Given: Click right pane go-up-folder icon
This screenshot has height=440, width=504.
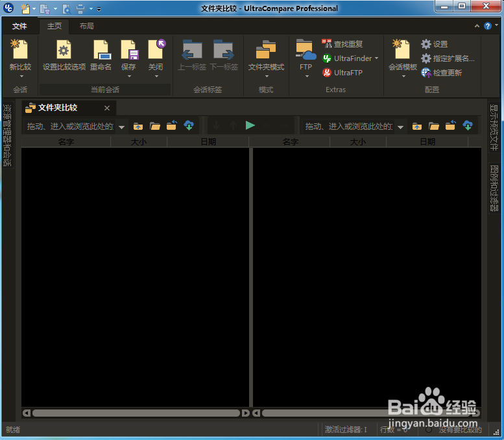Looking at the screenshot, I should click(417, 126).
